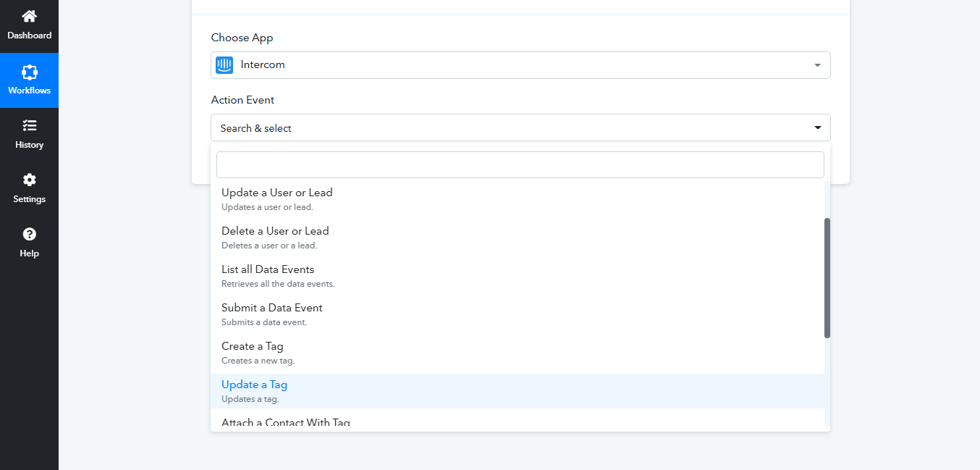Click the Intercom app logo icon
The height and width of the screenshot is (470, 980).
coord(224,65)
